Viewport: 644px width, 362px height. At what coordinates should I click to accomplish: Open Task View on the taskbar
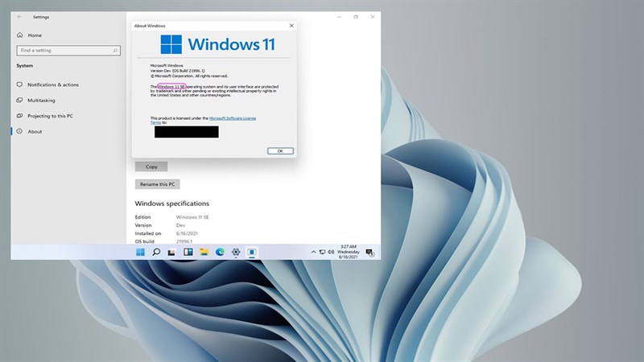pyautogui.click(x=171, y=253)
